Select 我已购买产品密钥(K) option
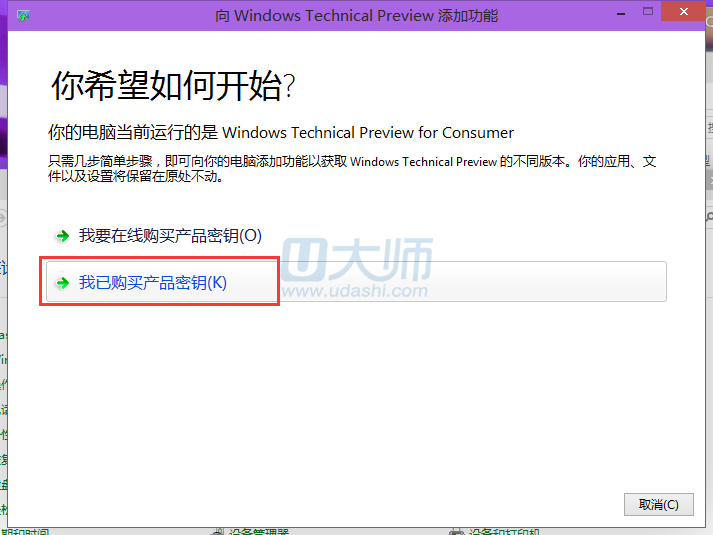 pyautogui.click(x=153, y=283)
